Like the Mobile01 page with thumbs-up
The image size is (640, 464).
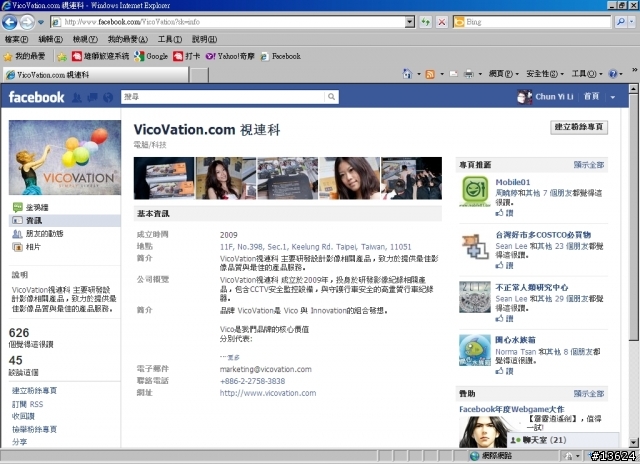[504, 213]
